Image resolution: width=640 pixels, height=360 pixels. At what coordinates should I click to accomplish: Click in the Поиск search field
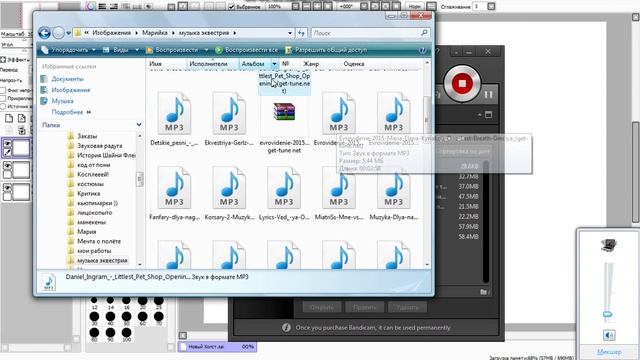coord(365,33)
